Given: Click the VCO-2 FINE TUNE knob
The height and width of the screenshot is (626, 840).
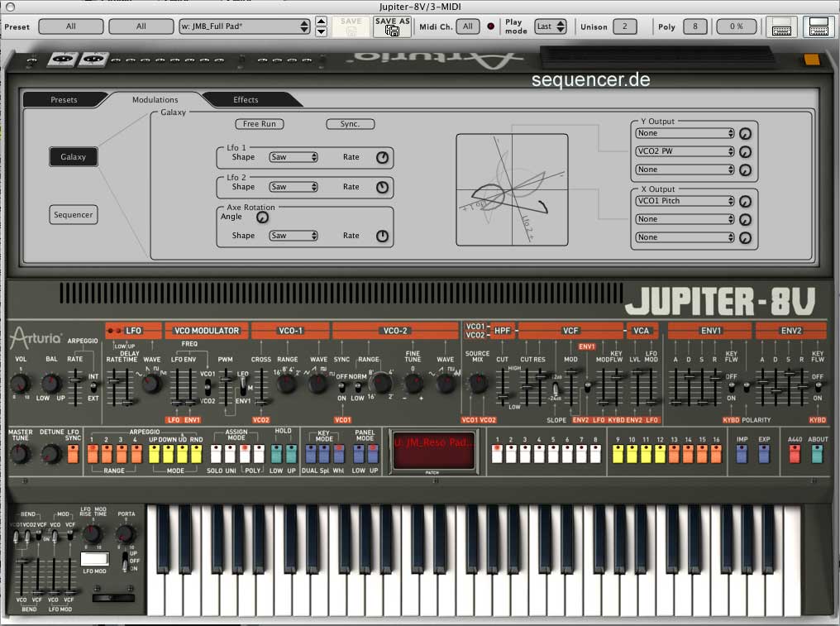Looking at the screenshot, I should [413, 383].
